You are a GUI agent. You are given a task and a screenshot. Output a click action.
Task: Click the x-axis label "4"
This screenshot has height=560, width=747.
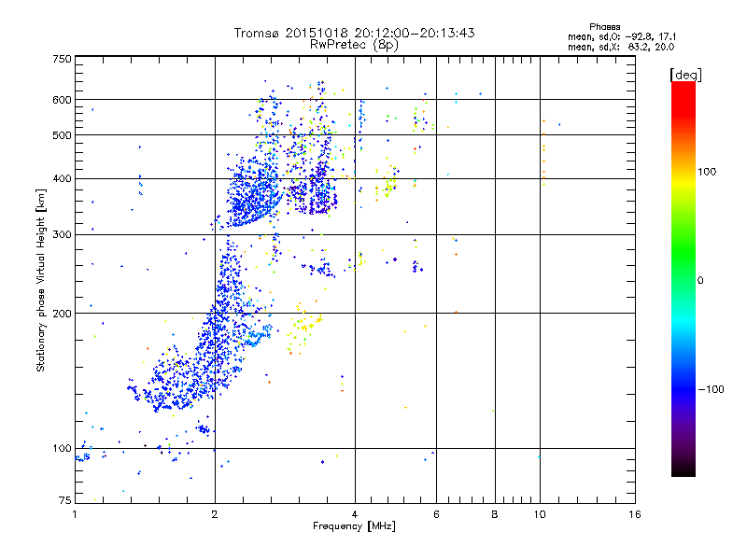tap(355, 514)
